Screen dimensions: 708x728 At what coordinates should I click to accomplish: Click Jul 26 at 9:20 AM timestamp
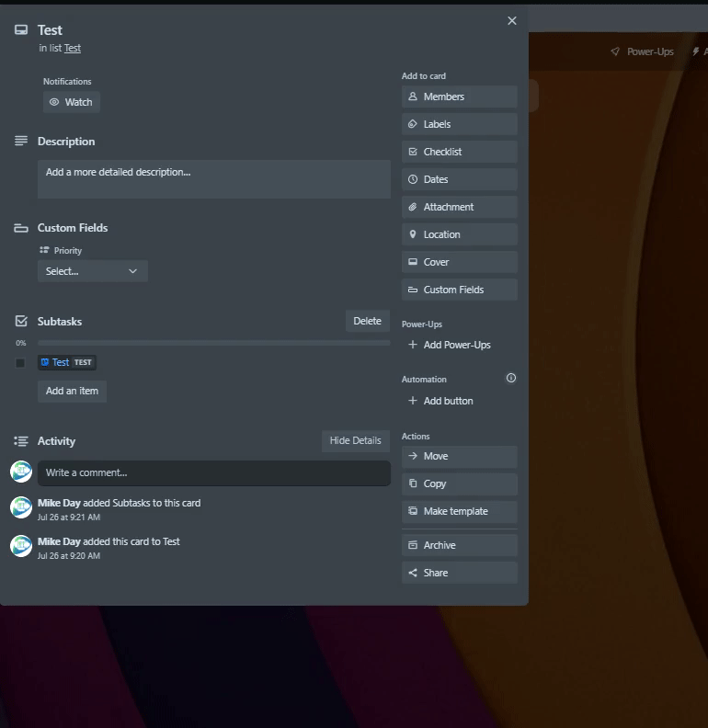[69, 556]
